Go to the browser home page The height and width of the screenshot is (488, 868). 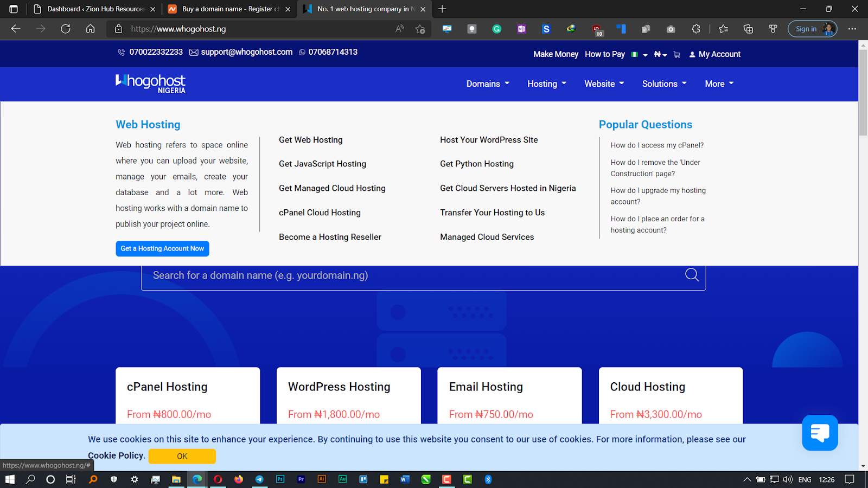[91, 29]
